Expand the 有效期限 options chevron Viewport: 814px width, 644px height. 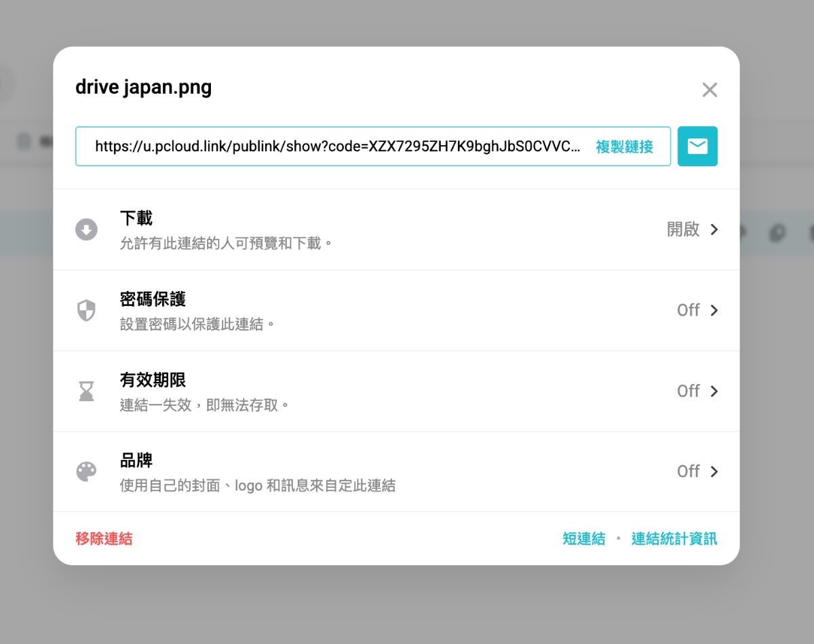click(714, 391)
